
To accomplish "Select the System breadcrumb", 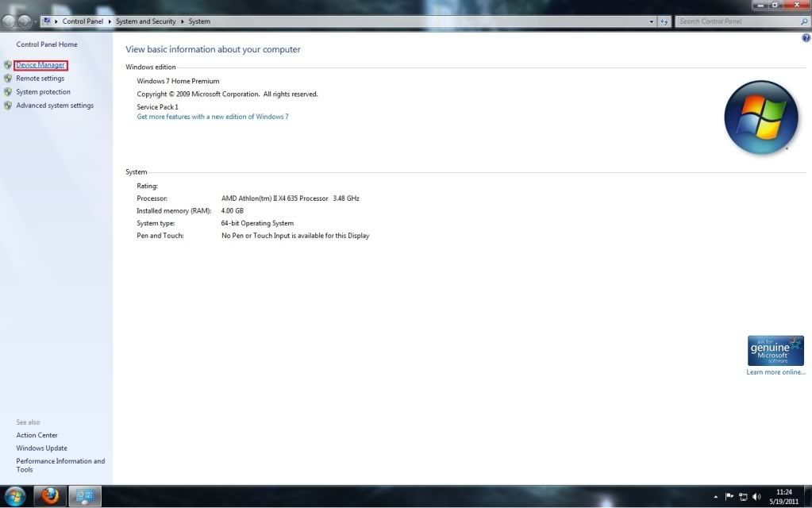I will pos(199,21).
